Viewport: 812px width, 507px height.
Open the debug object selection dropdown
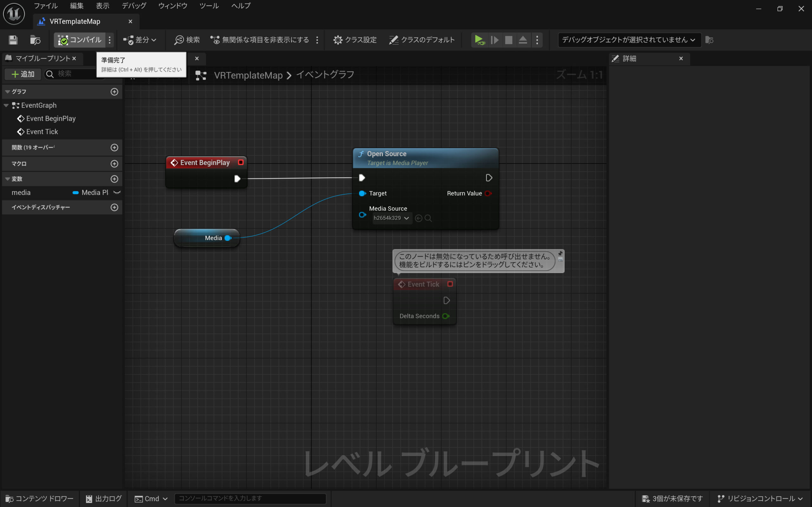629,40
